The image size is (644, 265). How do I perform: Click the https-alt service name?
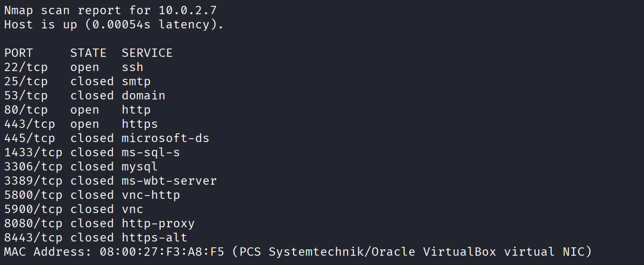[154, 238]
